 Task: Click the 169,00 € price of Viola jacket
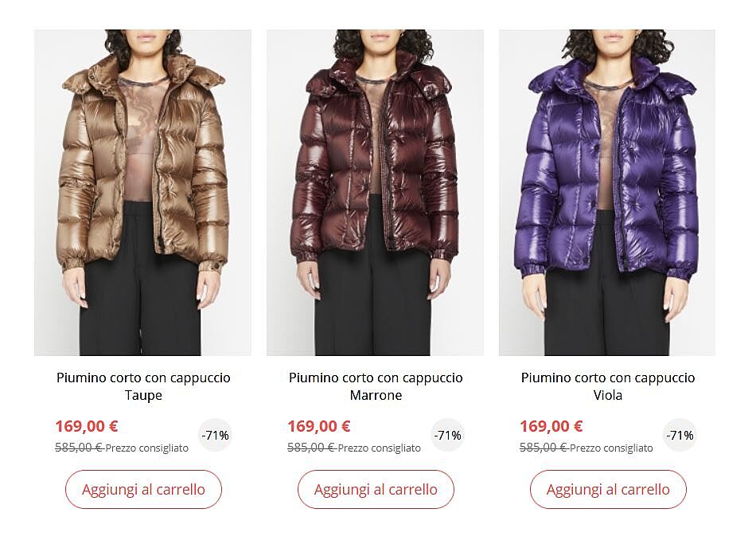[x=551, y=426]
